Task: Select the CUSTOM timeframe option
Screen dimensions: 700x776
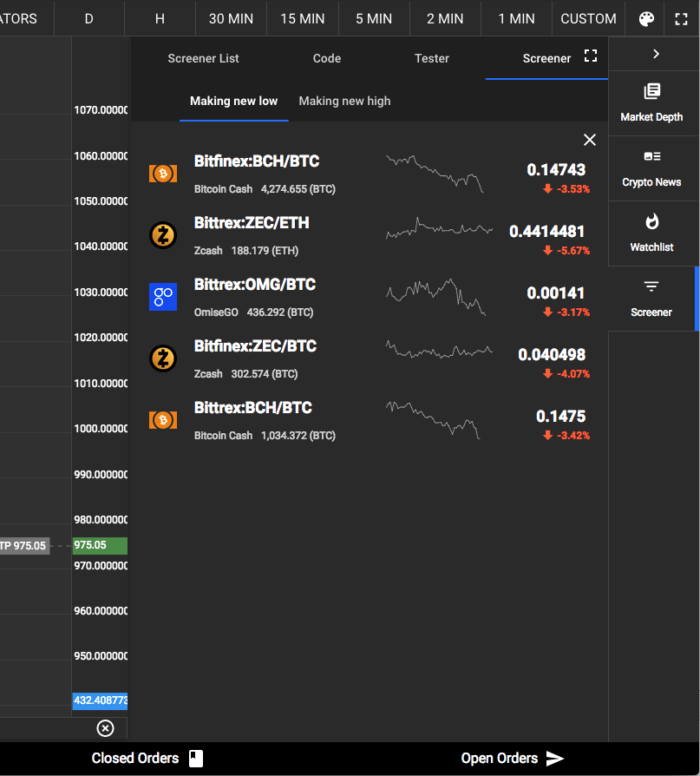Action: (588, 19)
